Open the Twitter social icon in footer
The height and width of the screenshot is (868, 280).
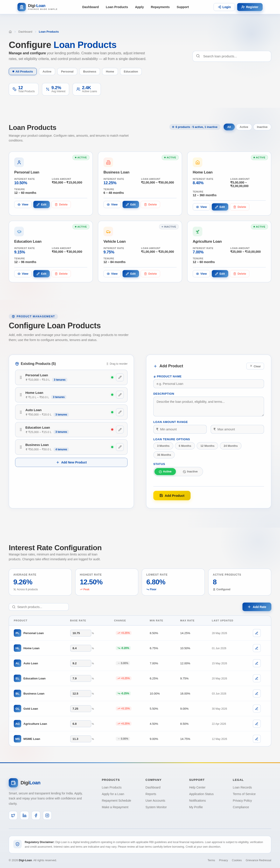(13, 815)
